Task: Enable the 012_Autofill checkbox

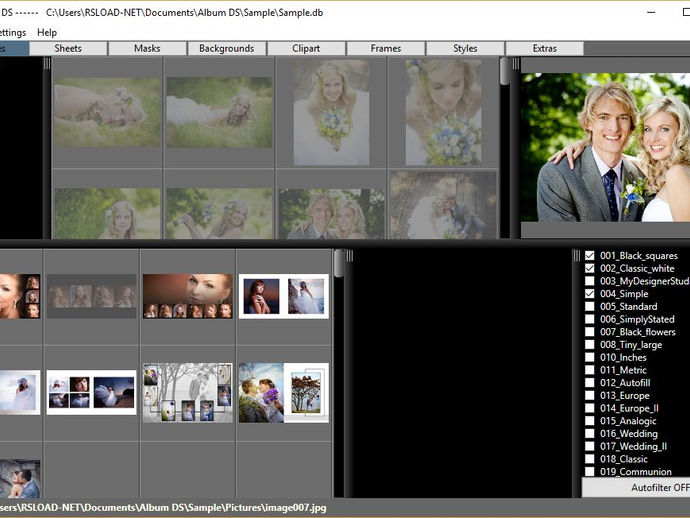Action: pos(590,383)
